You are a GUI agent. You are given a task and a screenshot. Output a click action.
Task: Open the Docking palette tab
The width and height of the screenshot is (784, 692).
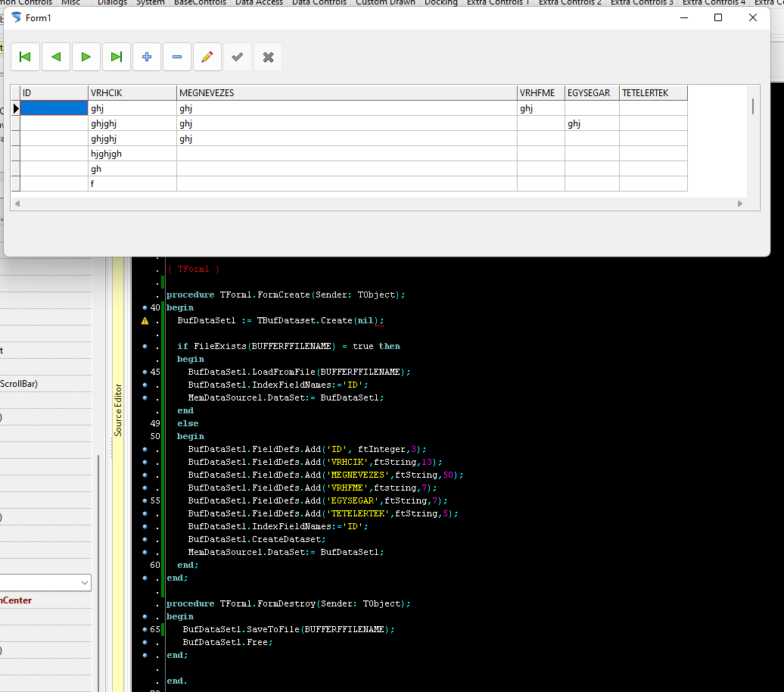tap(441, 2)
